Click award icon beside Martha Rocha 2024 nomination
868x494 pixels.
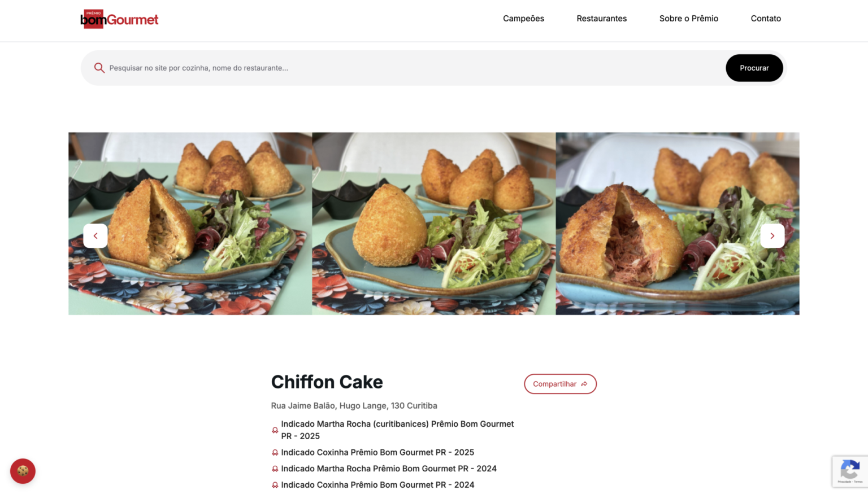(x=275, y=469)
